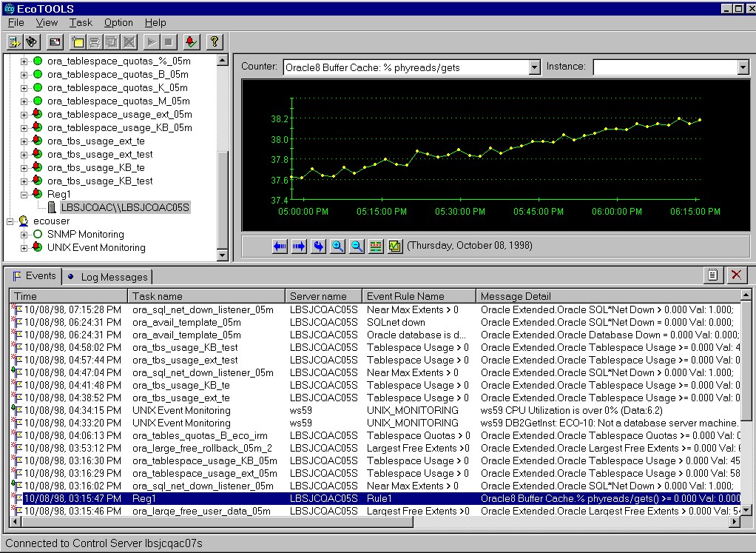
Task: Sort by the Event Rule Name column header
Action: pyautogui.click(x=419, y=296)
